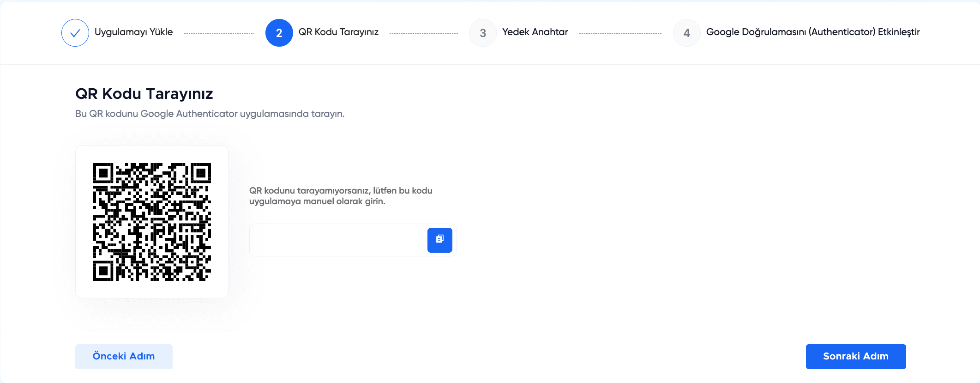Click the Google Authenticator instruction subtitle
Image resolution: width=980 pixels, height=383 pixels.
pos(210,114)
